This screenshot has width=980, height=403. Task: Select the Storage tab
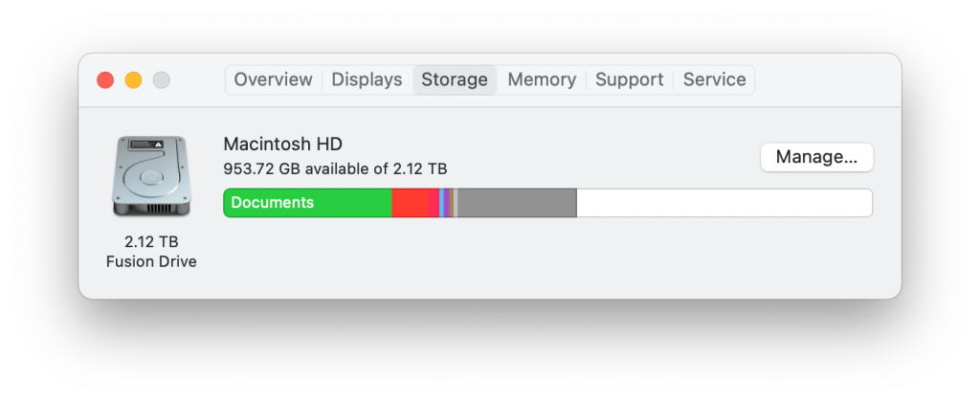tap(455, 79)
